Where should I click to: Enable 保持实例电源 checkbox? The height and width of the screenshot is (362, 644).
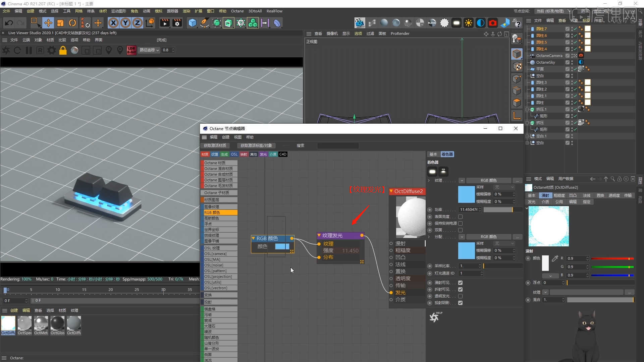tap(461, 223)
